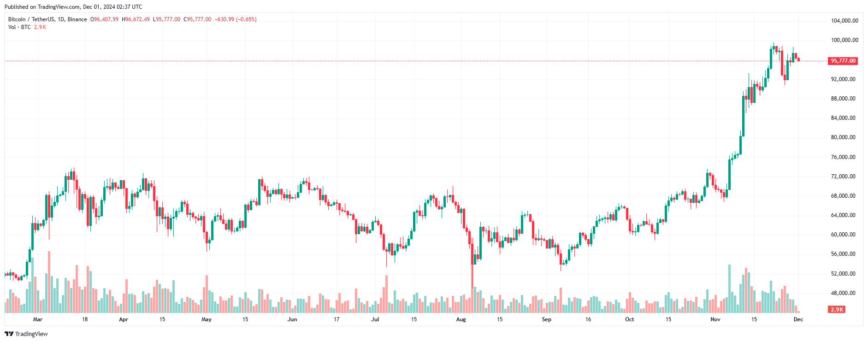The height and width of the screenshot is (342, 868).
Task: Click the H96,672.49 high value in legend
Action: 136,19
